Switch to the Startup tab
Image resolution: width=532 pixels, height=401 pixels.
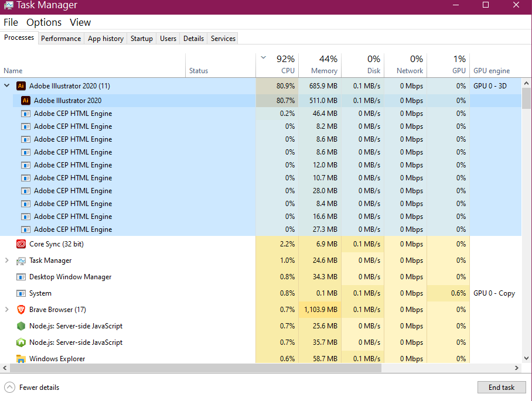point(141,39)
